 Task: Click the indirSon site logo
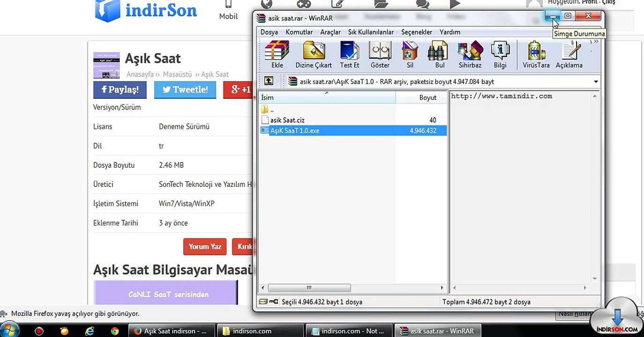(146, 10)
